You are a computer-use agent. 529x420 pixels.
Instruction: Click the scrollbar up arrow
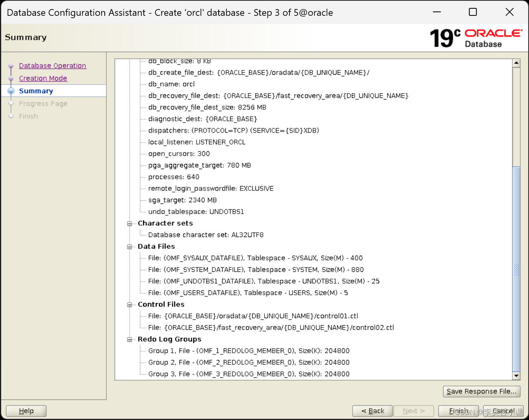516,63
